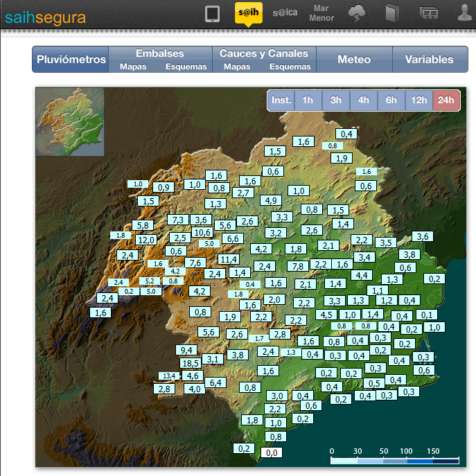Image resolution: width=476 pixels, height=476 pixels.
Task: Open the storm cloud weather icon
Action: pyautogui.click(x=356, y=13)
